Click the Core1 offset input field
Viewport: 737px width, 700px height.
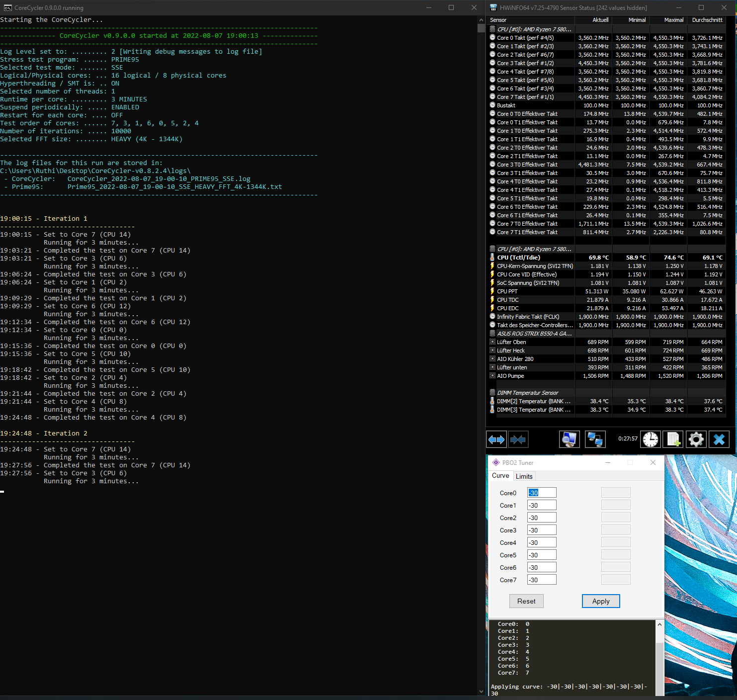[542, 505]
